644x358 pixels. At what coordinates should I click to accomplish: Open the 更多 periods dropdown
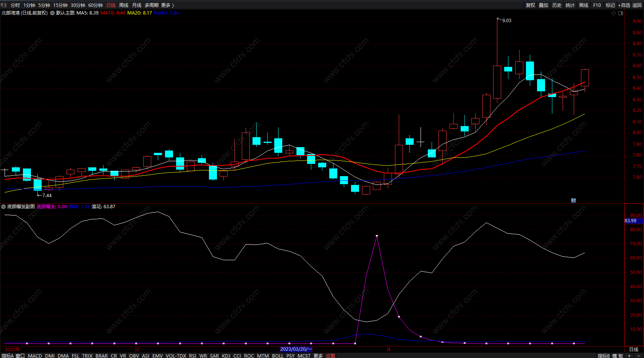[168, 5]
